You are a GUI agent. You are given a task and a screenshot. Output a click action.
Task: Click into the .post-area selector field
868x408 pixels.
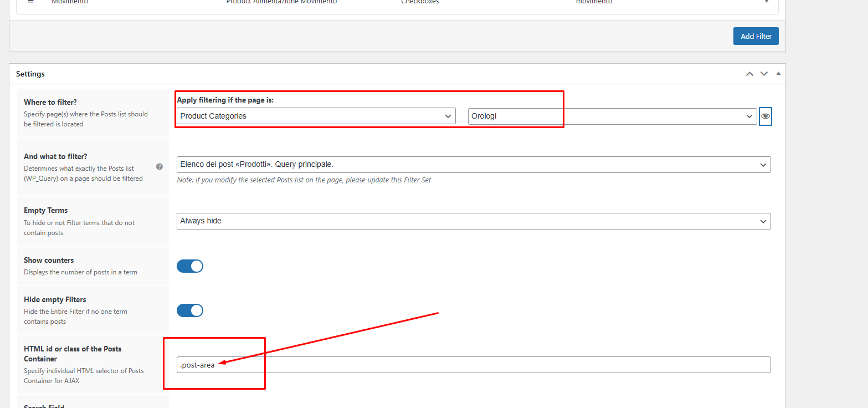[x=474, y=365]
